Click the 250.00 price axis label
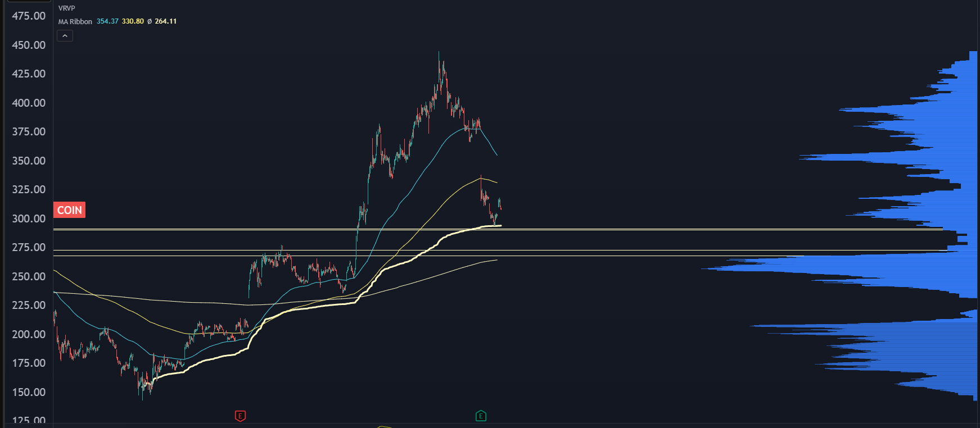 [29, 276]
